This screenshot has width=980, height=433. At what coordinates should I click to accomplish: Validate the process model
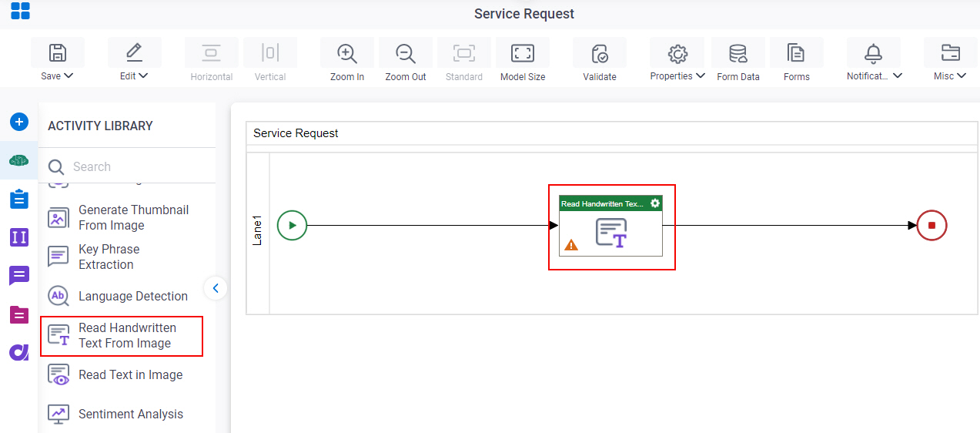click(600, 53)
